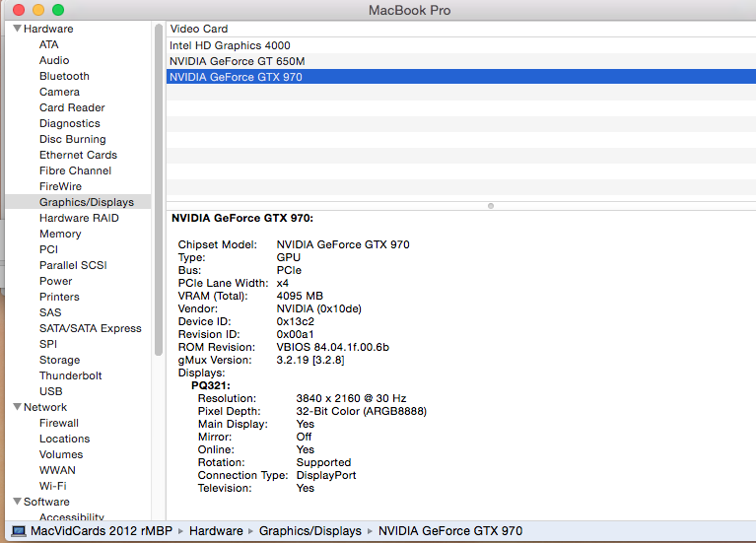
Task: Open Hardware RAID information
Action: (x=79, y=218)
